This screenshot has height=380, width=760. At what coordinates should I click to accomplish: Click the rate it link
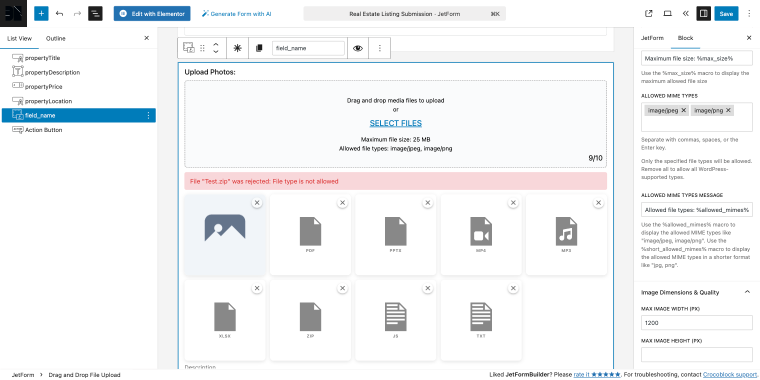coord(597,375)
